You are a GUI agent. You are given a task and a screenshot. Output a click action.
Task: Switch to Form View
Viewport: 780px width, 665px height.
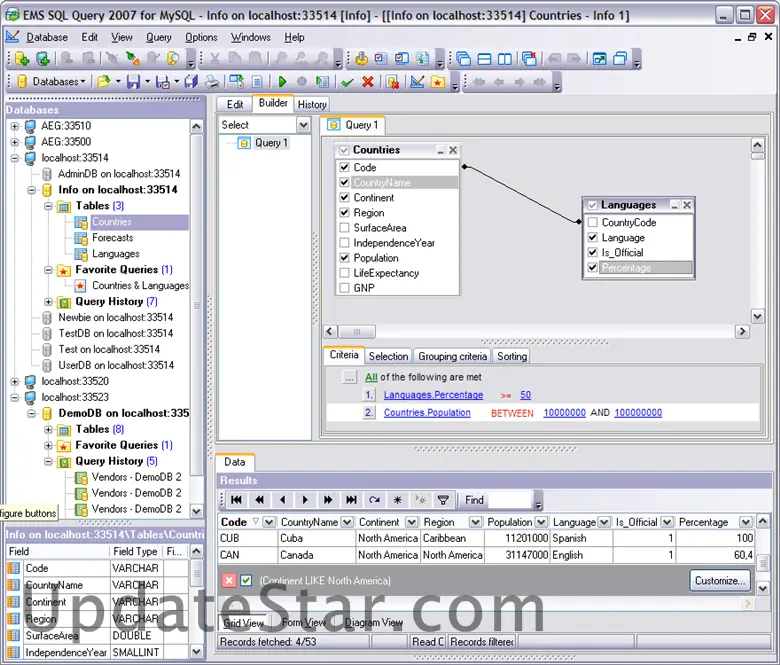[303, 623]
